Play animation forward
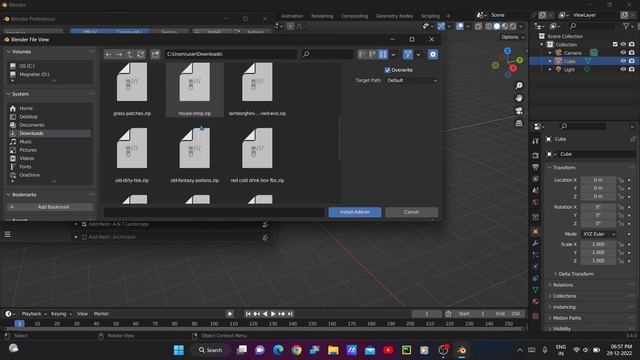The height and width of the screenshot is (360, 640). [273, 314]
